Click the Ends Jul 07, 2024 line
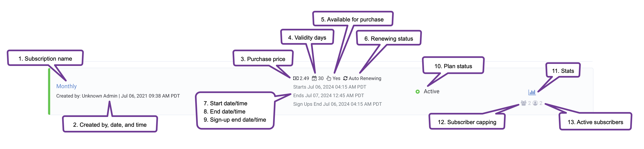 pyautogui.click(x=329, y=95)
